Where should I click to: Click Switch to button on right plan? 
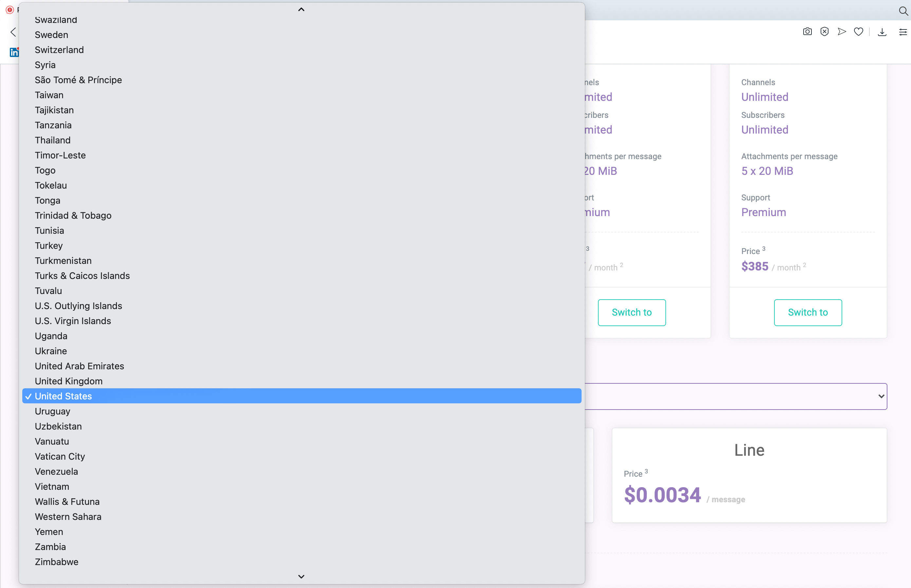click(808, 312)
